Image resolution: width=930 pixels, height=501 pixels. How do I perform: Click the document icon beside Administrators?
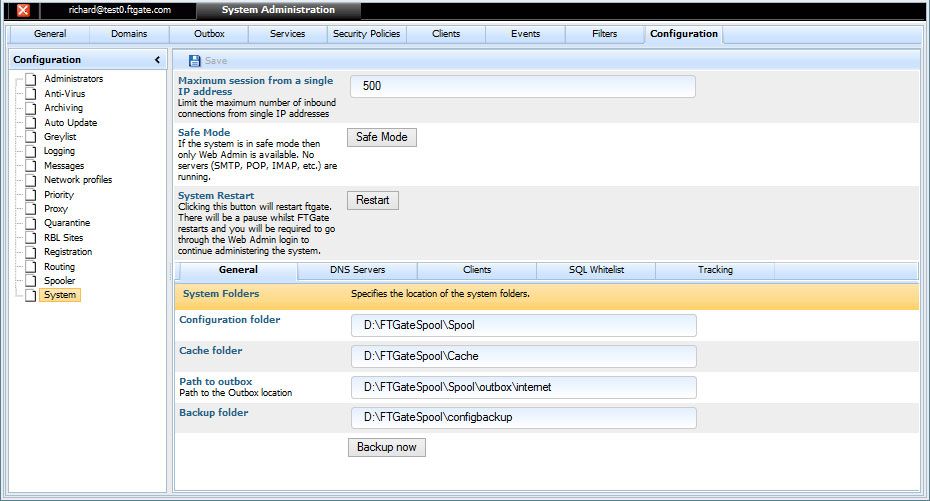[x=31, y=79]
